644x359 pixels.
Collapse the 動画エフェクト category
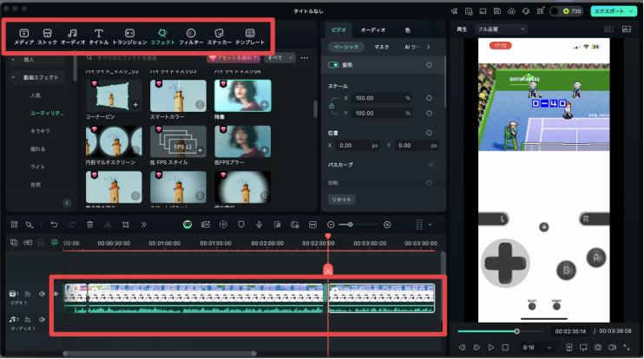pyautogui.click(x=14, y=77)
